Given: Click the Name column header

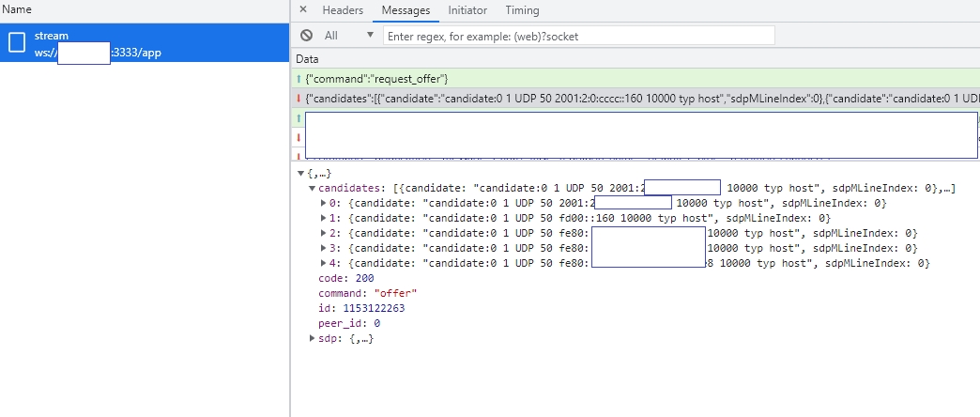Looking at the screenshot, I should [19, 9].
